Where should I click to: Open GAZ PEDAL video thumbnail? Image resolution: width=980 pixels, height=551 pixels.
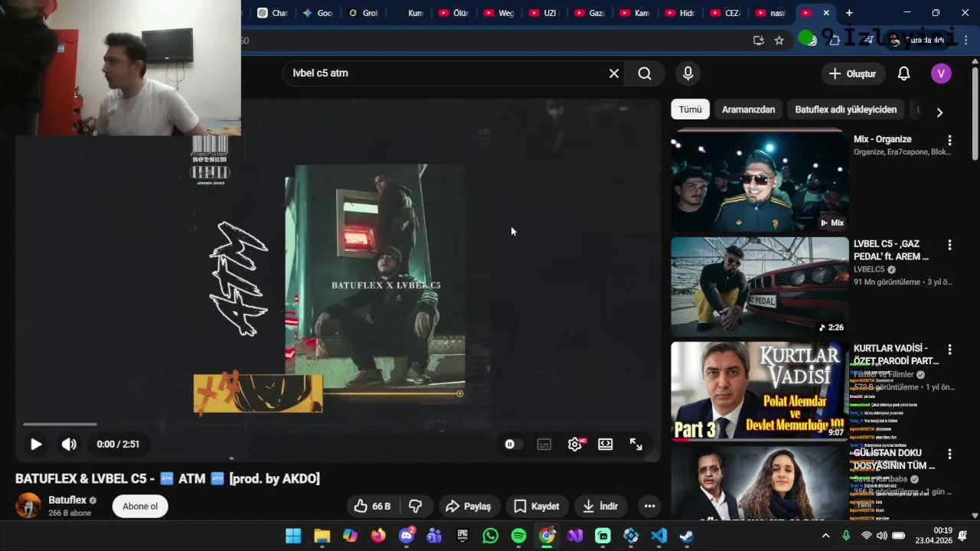click(x=759, y=286)
